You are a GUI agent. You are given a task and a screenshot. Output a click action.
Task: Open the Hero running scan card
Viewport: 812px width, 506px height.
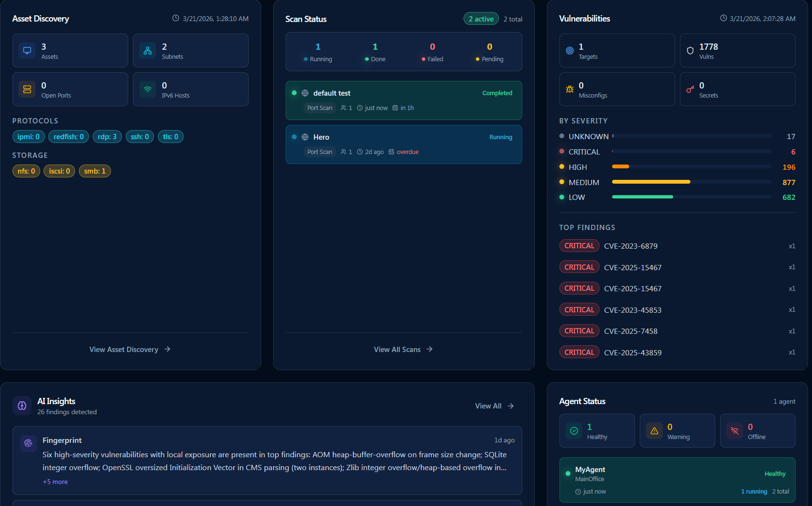[404, 144]
